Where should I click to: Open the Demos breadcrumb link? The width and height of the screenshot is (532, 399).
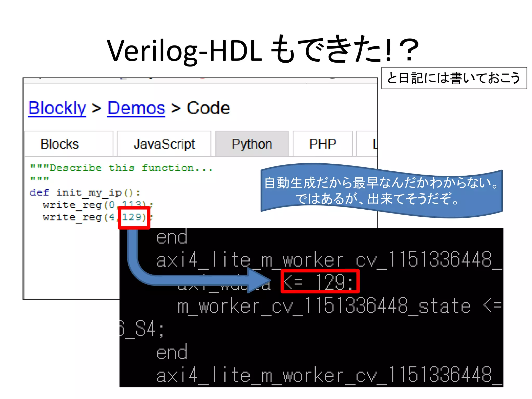136,108
